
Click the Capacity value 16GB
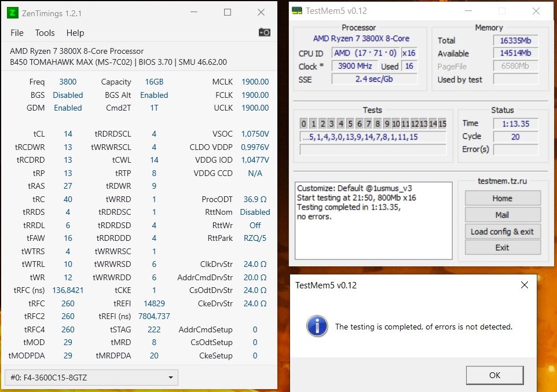(x=154, y=82)
